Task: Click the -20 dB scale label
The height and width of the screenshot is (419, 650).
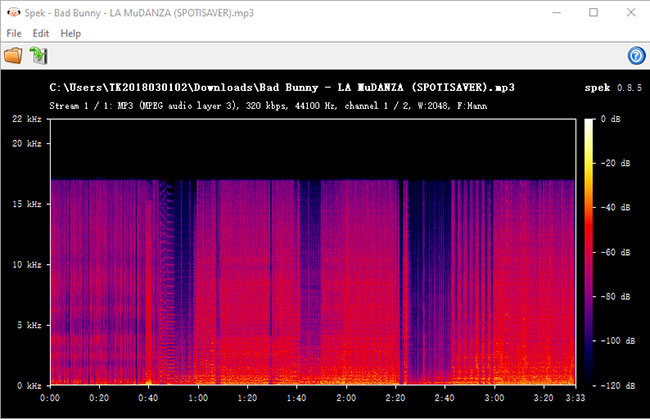Action: (615, 163)
